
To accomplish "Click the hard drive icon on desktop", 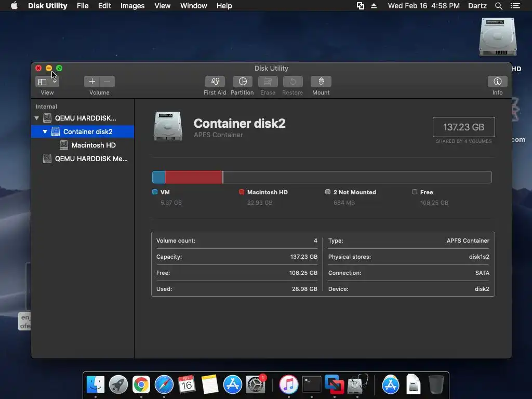I will pos(498,37).
